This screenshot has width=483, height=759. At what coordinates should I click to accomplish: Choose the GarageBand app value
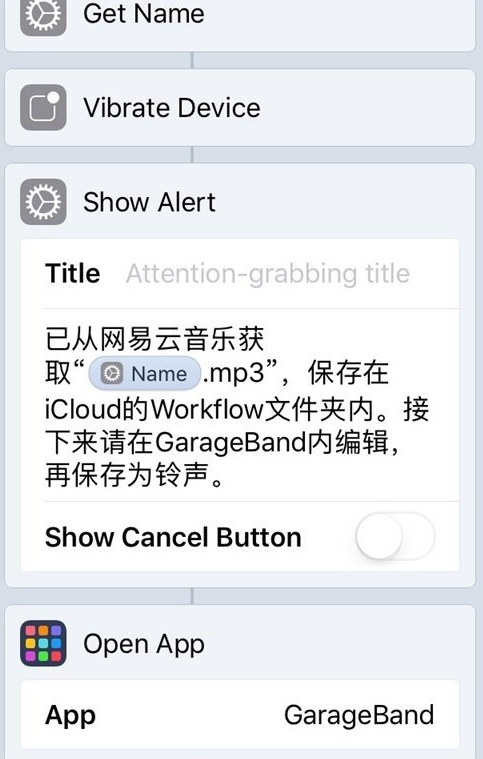(x=359, y=715)
